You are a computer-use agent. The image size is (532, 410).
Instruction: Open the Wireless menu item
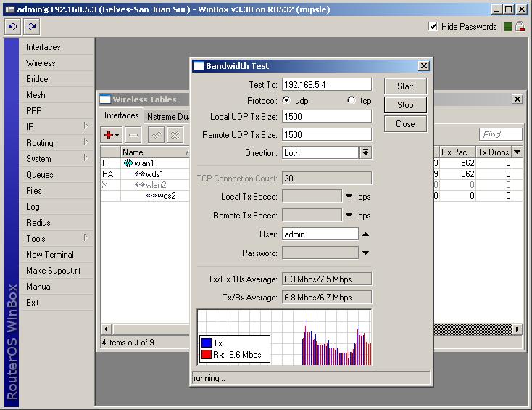(56, 63)
